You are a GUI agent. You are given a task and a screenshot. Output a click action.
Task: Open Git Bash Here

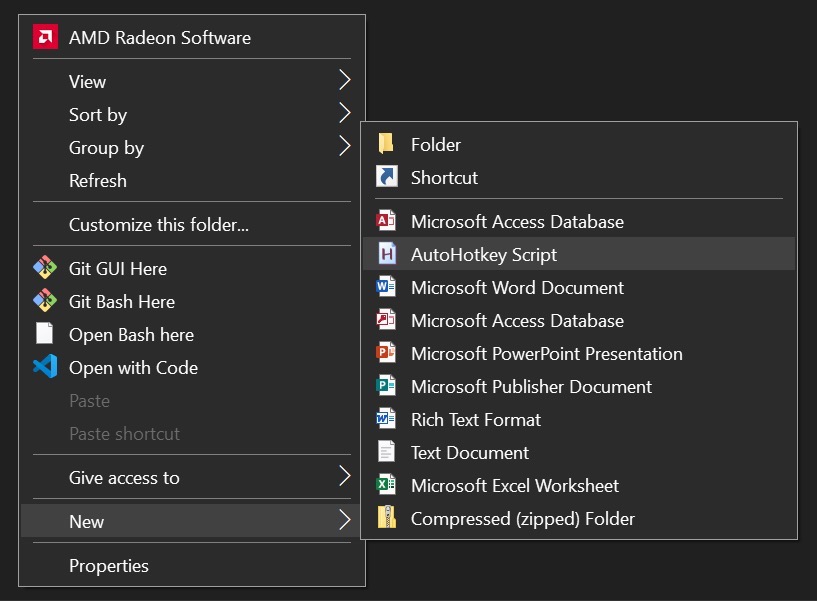121,301
